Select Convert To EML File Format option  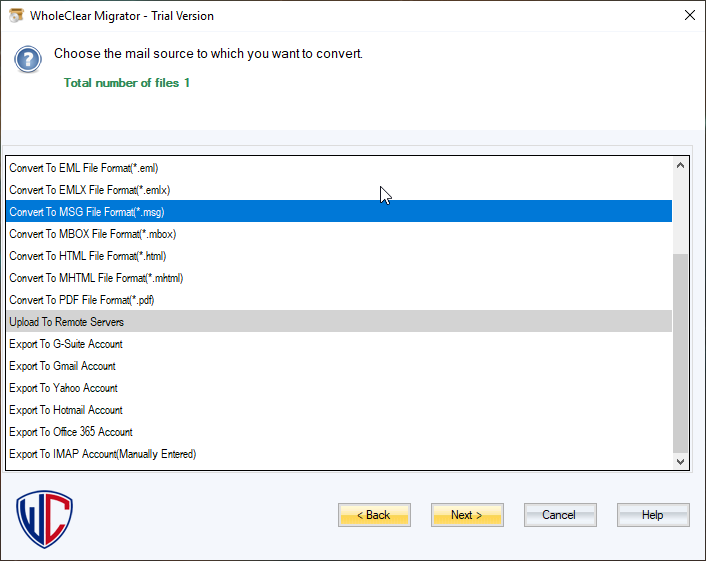[x=84, y=168]
